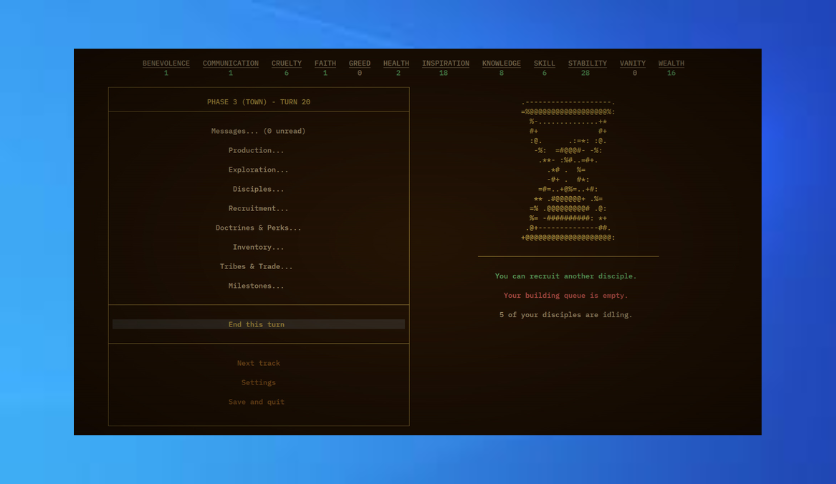Click the COMMUNICATION stat header
836x484 pixels.
[230, 63]
